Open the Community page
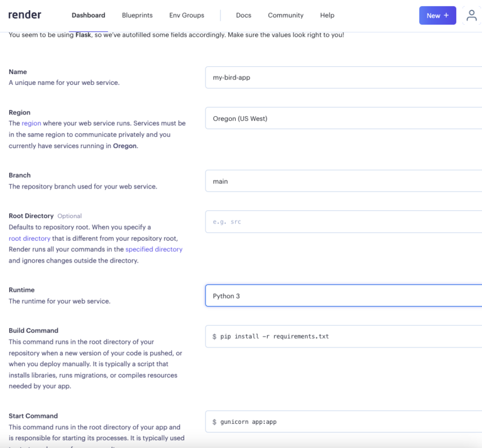This screenshot has height=448, width=482. point(286,16)
